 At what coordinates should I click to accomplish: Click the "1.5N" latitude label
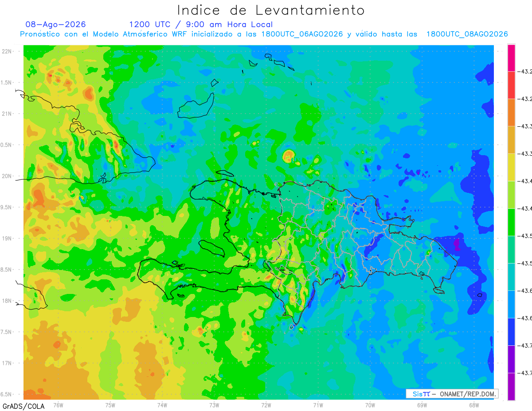(7, 82)
